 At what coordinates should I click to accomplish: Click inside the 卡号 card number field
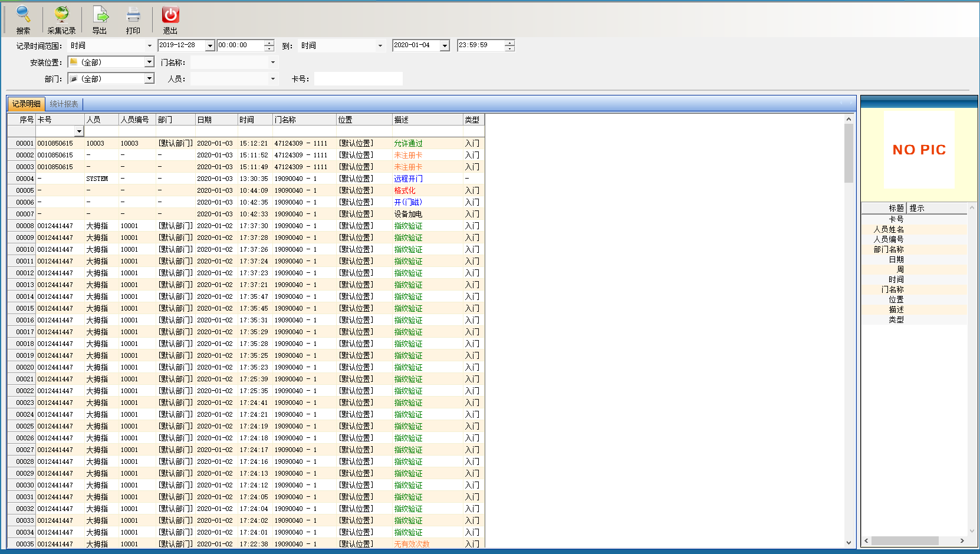click(358, 78)
